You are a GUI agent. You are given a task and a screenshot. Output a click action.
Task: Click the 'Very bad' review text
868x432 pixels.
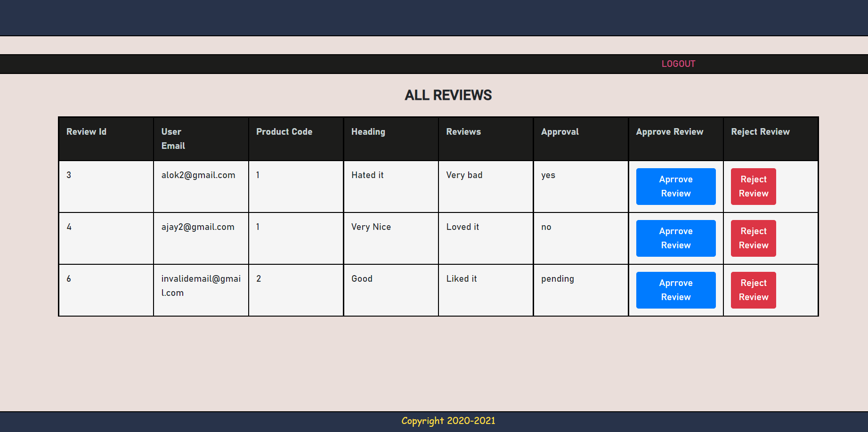click(464, 175)
